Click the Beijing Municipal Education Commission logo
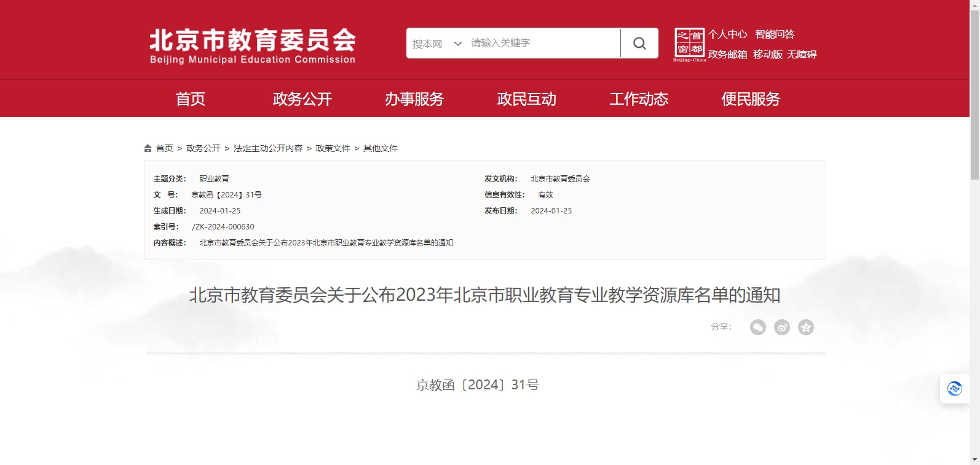Screen dimensions: 980x465 pyautogui.click(x=253, y=46)
